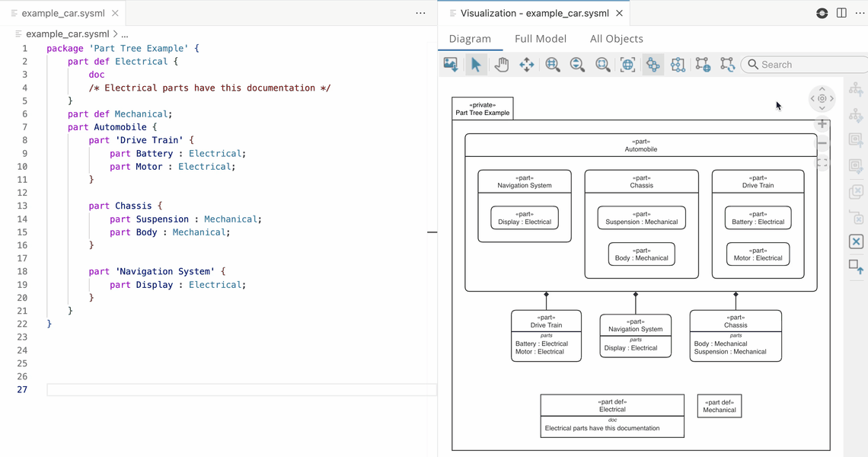Open the diagram settings gear menu

pos(822,98)
